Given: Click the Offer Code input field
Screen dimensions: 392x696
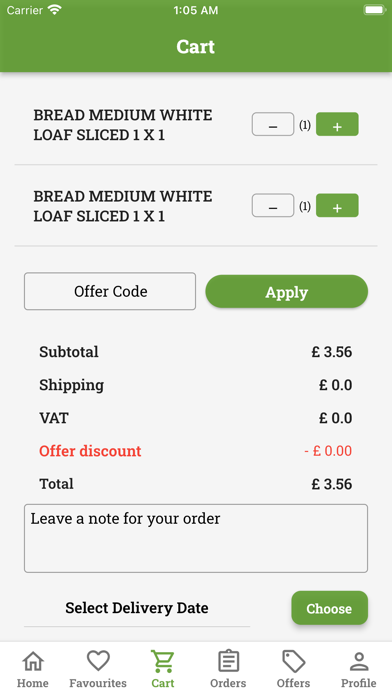Looking at the screenshot, I should [110, 291].
